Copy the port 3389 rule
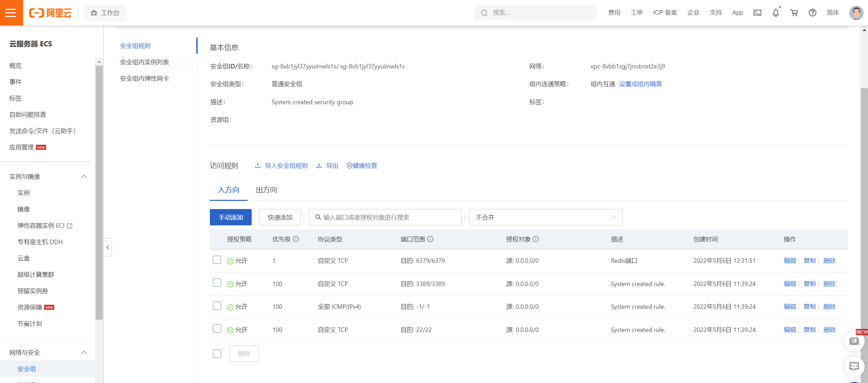The image size is (868, 383). tap(809, 284)
